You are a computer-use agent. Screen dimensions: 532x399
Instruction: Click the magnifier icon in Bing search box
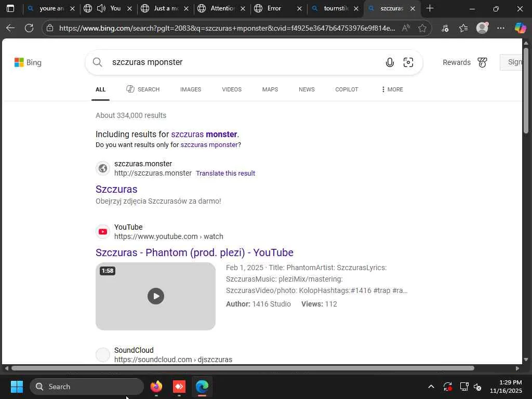tap(97, 62)
